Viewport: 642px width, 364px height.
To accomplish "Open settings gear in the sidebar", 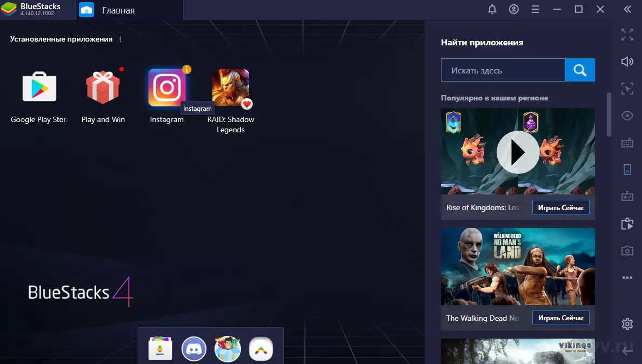I will tap(627, 324).
